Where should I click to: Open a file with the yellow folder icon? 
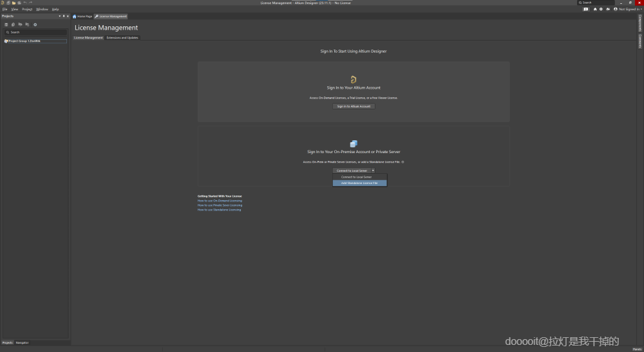click(14, 3)
